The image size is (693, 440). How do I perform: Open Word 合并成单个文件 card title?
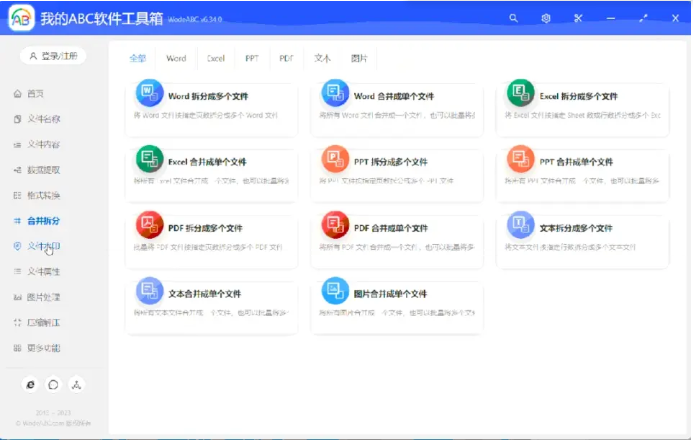[x=394, y=96]
